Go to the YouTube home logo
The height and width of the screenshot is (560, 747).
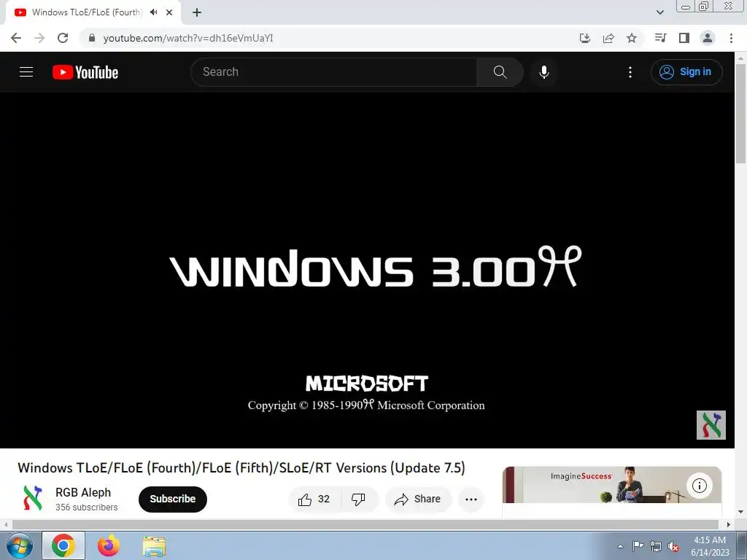[85, 72]
